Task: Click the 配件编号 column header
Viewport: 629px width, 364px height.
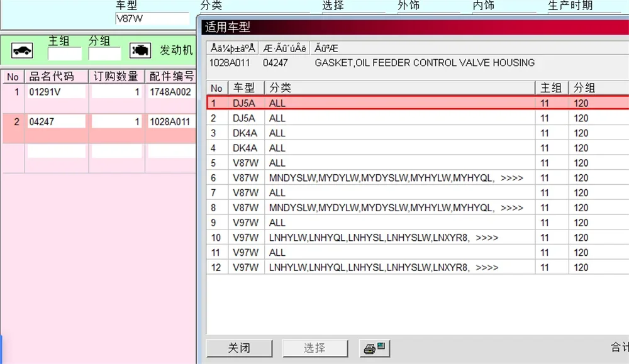Action: [171, 76]
